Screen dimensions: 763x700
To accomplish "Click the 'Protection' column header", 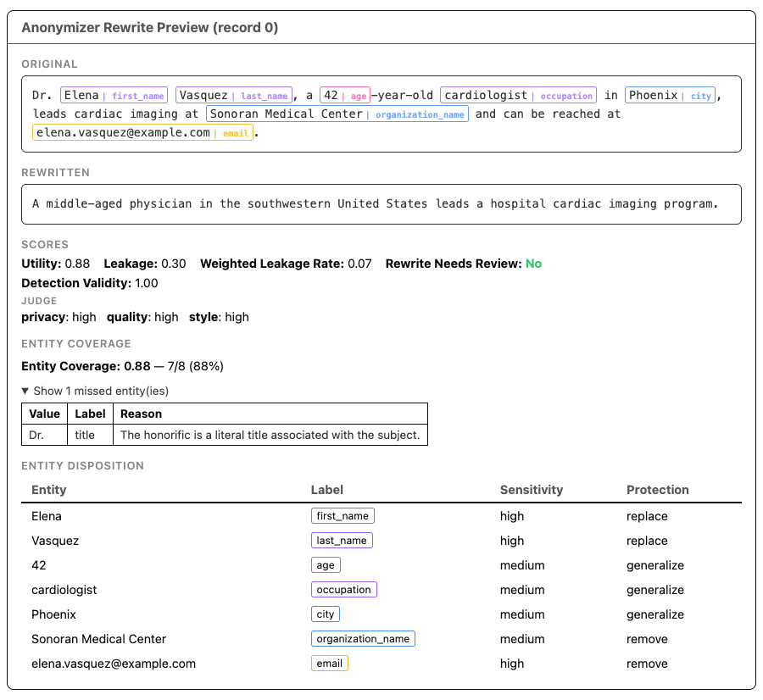I will 657,490.
